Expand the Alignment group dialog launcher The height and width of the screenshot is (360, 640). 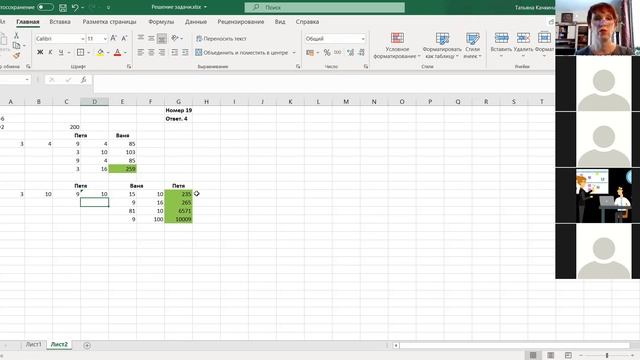298,67
